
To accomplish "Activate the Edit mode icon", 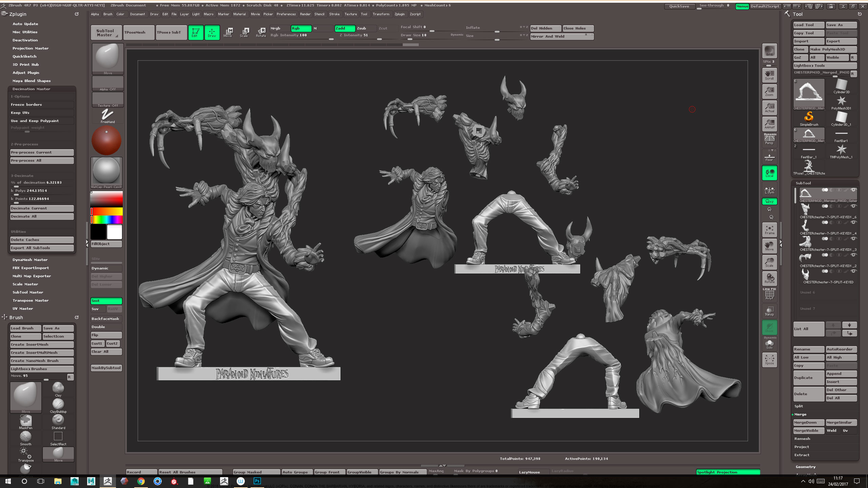I will click(196, 32).
